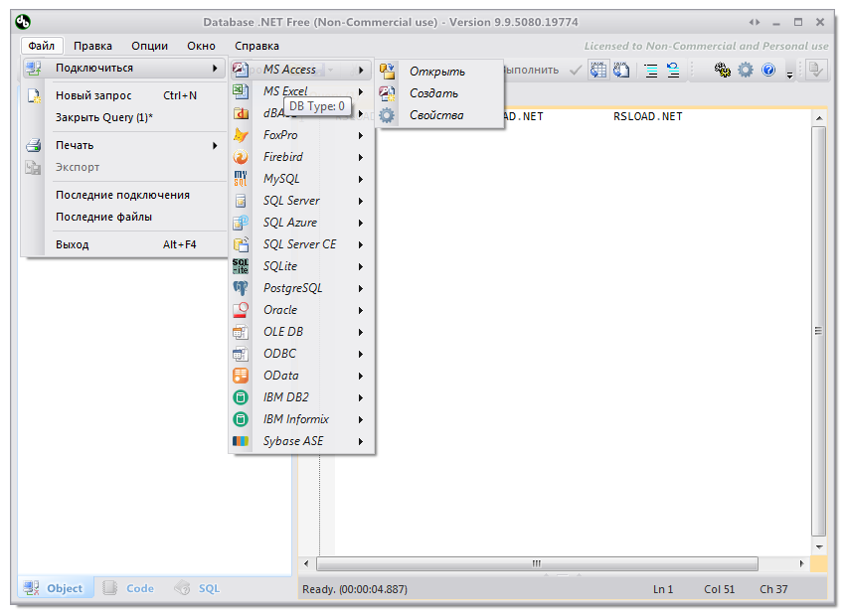Click the Firebird flame icon
This screenshot has width=845, height=616.
point(241,157)
